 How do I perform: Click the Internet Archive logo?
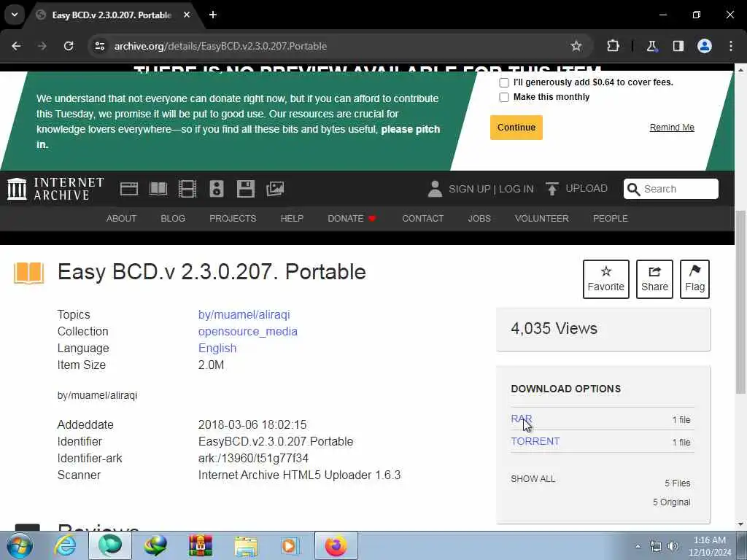55,189
